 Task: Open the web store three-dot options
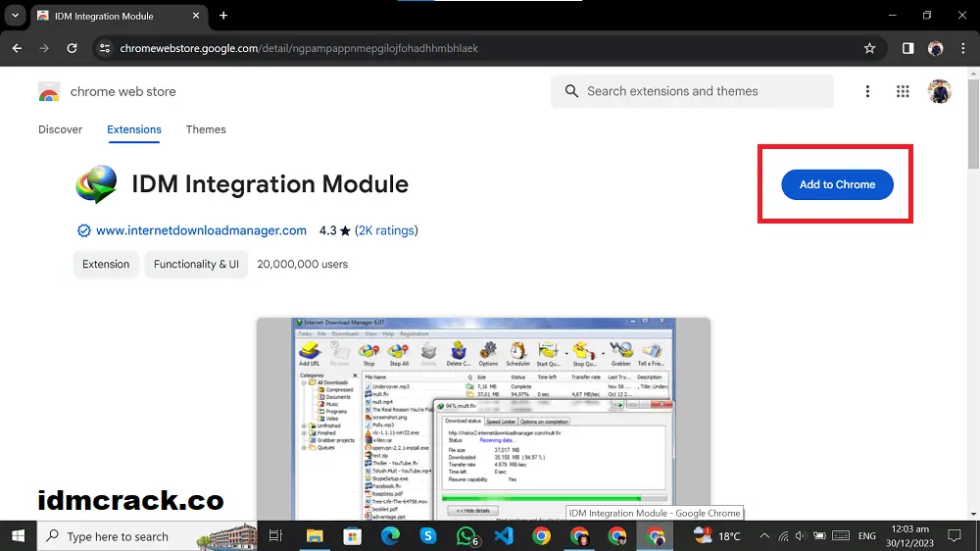867,91
